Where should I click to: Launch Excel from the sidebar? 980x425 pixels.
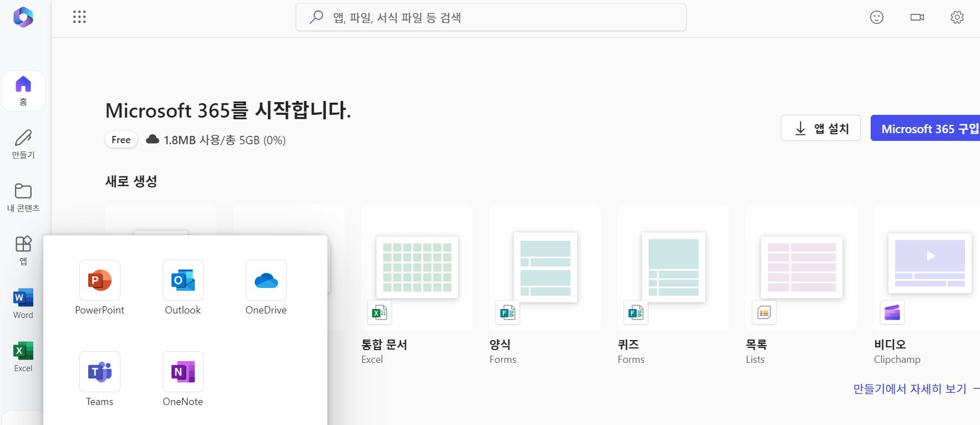[23, 357]
